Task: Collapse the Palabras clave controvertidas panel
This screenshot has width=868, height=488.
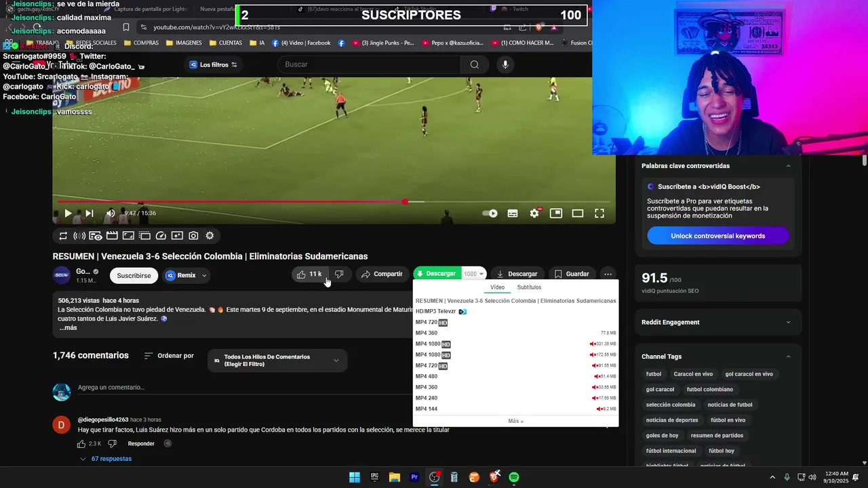Action: tap(788, 166)
